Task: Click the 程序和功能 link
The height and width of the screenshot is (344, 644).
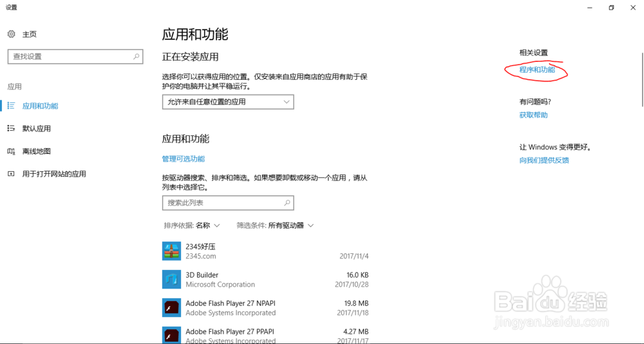Action: tap(537, 70)
